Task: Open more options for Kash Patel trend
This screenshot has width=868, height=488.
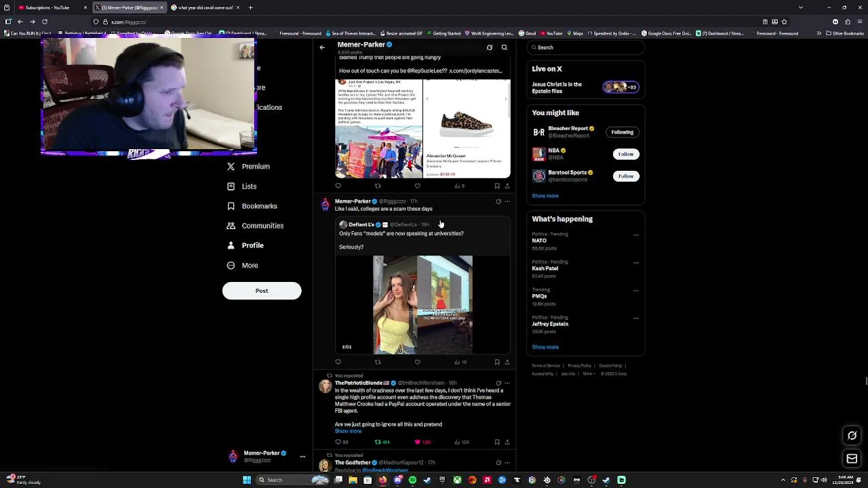Action: [x=636, y=263]
